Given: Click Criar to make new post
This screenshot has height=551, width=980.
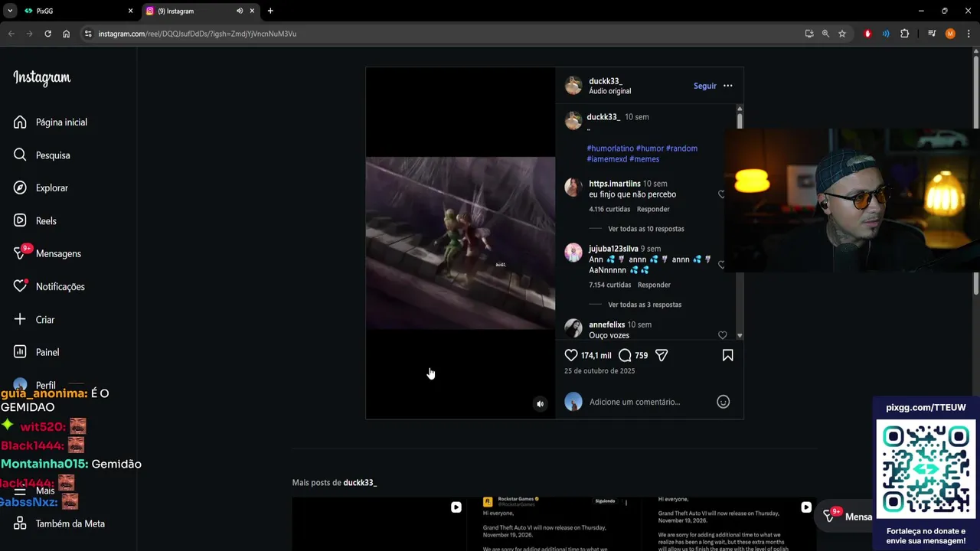Looking at the screenshot, I should (x=34, y=320).
